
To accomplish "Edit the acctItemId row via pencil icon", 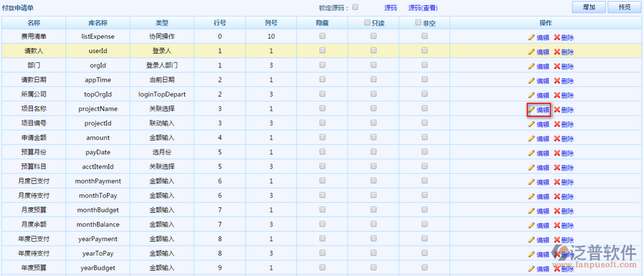I will [532, 167].
